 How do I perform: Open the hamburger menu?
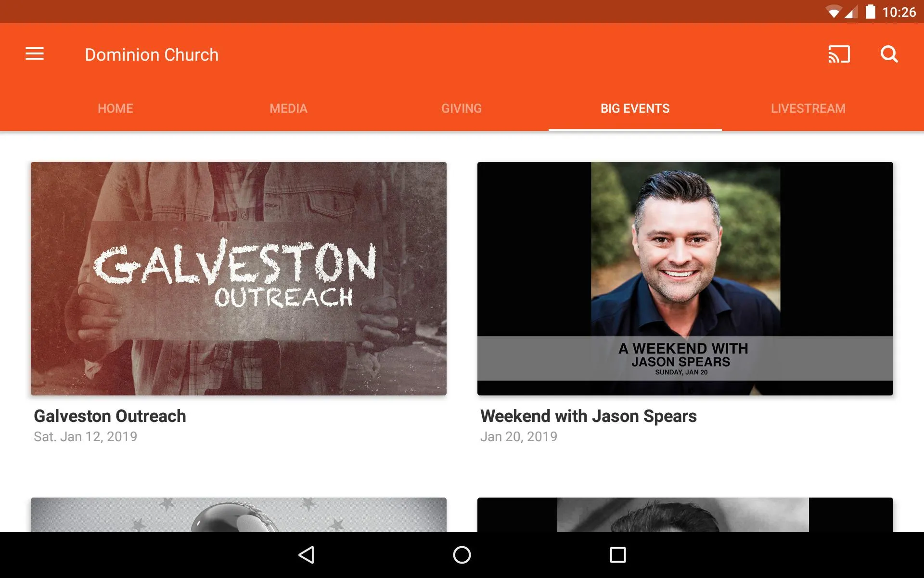[35, 54]
